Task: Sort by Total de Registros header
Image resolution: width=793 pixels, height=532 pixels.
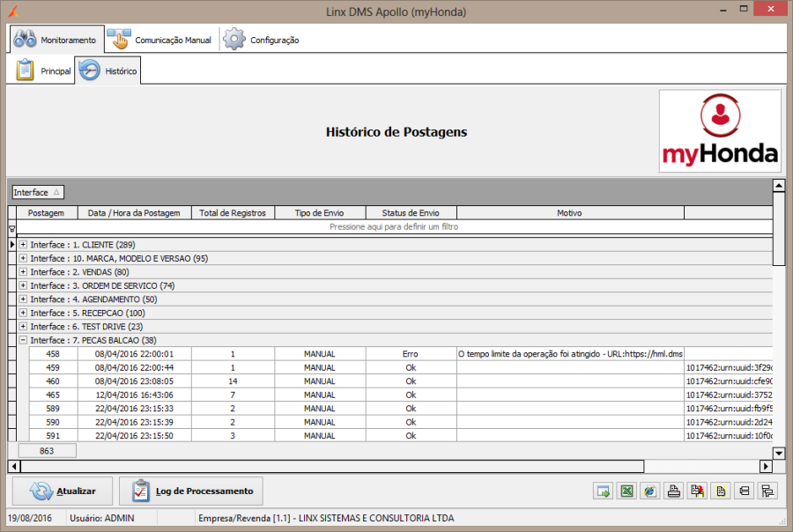Action: tap(233, 213)
